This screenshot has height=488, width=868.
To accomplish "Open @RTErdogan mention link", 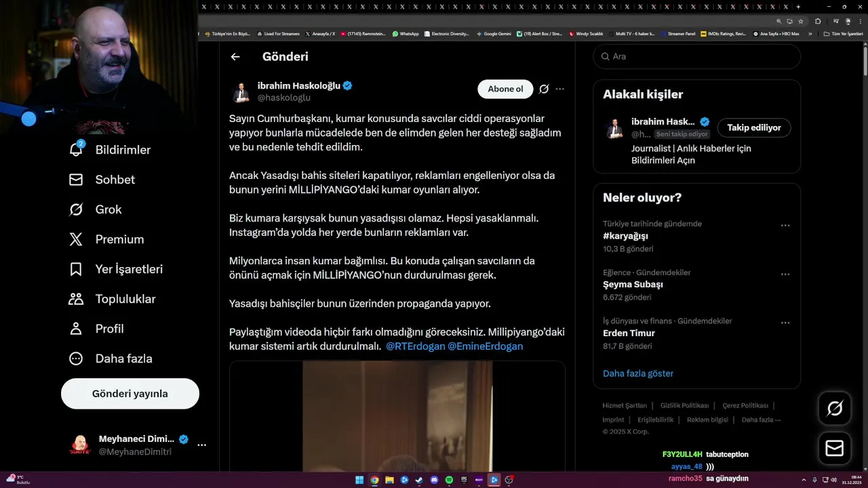I will [416, 346].
